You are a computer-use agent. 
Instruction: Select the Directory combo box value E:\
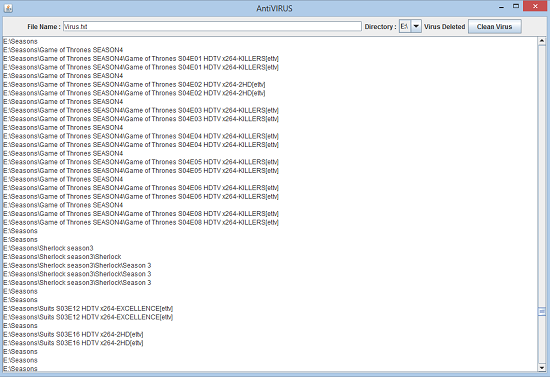[405, 26]
